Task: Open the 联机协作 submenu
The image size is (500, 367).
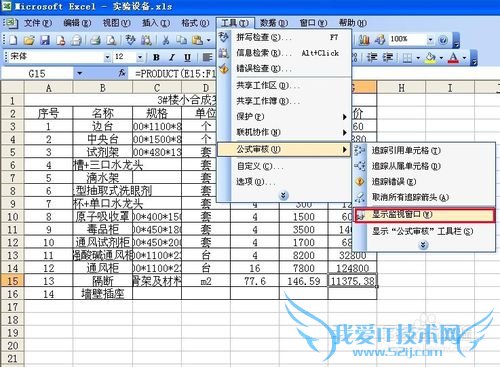Action: pos(284,132)
